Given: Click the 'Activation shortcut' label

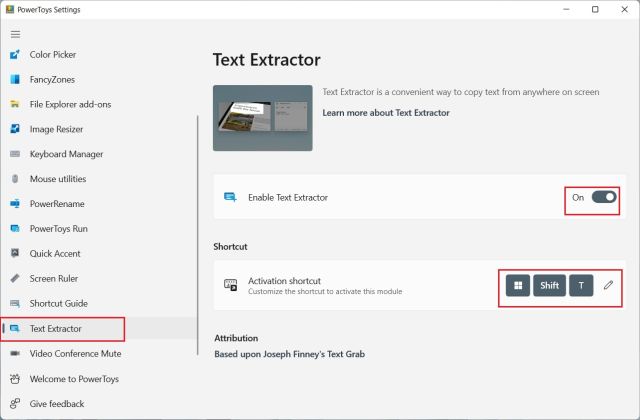Looking at the screenshot, I should click(x=284, y=281).
